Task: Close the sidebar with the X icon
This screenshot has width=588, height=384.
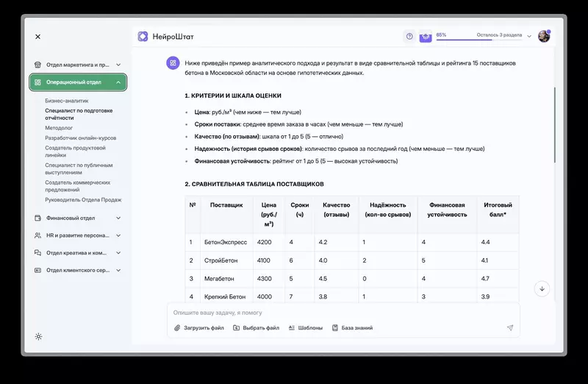Action: [x=38, y=36]
